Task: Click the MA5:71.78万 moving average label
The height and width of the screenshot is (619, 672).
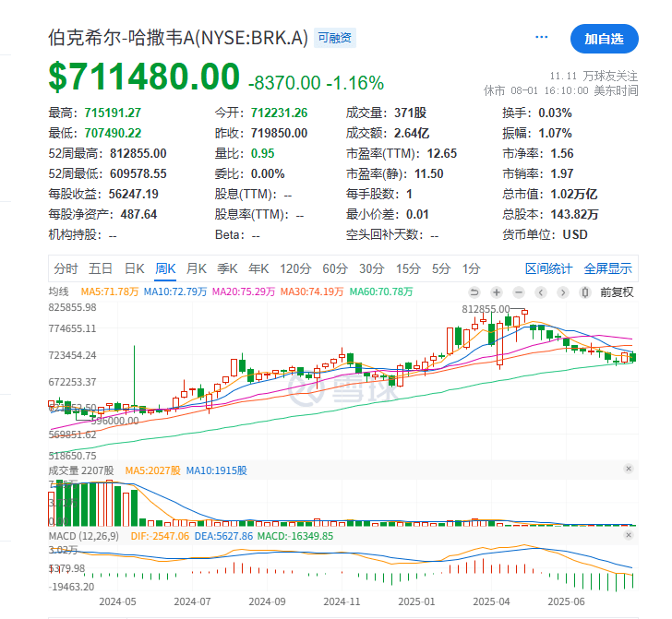Action: (110, 292)
